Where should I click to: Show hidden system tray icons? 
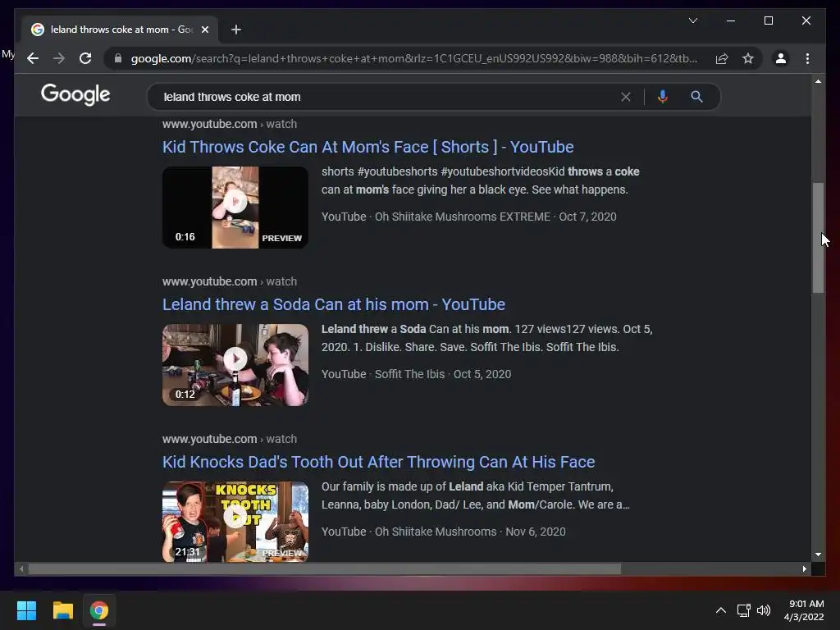coord(721,610)
